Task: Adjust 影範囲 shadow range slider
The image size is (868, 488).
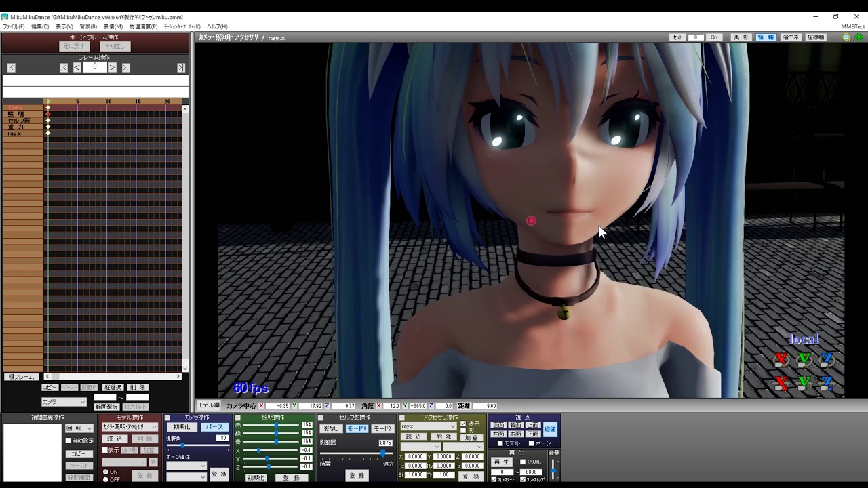Action: point(357,453)
